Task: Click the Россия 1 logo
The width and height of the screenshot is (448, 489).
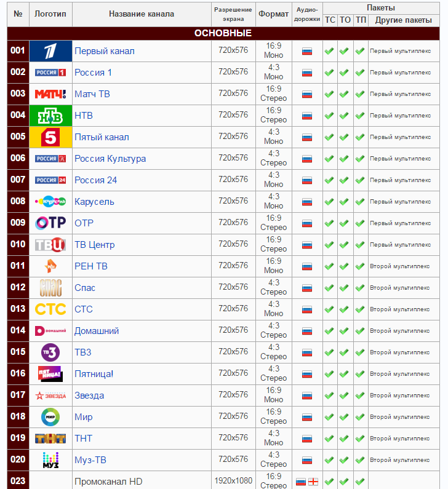Action: point(50,73)
